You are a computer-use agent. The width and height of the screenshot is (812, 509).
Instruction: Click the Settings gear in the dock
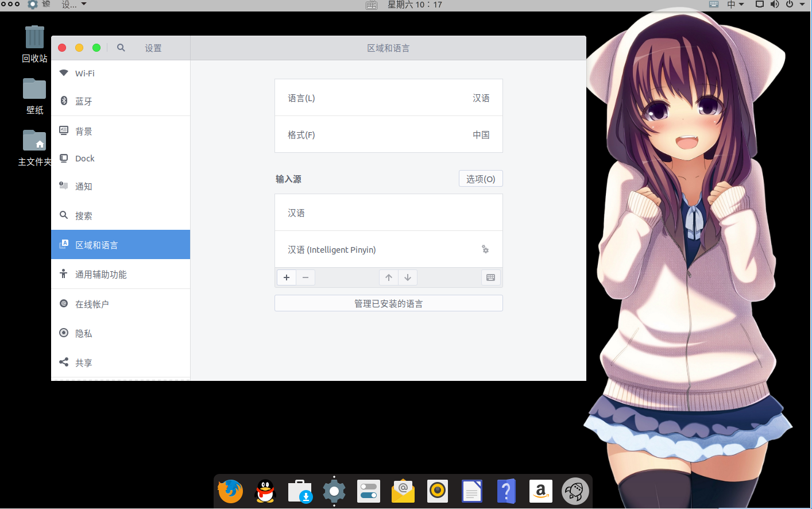point(334,491)
